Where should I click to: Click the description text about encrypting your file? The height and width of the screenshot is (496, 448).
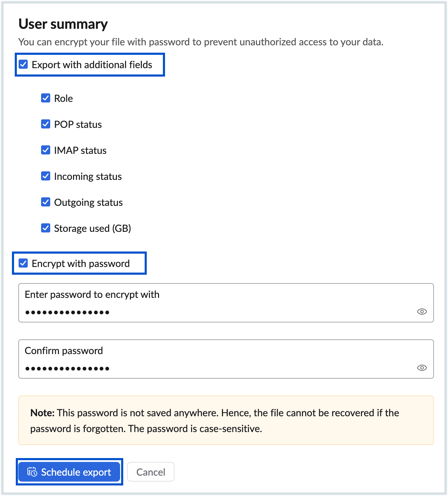click(200, 42)
